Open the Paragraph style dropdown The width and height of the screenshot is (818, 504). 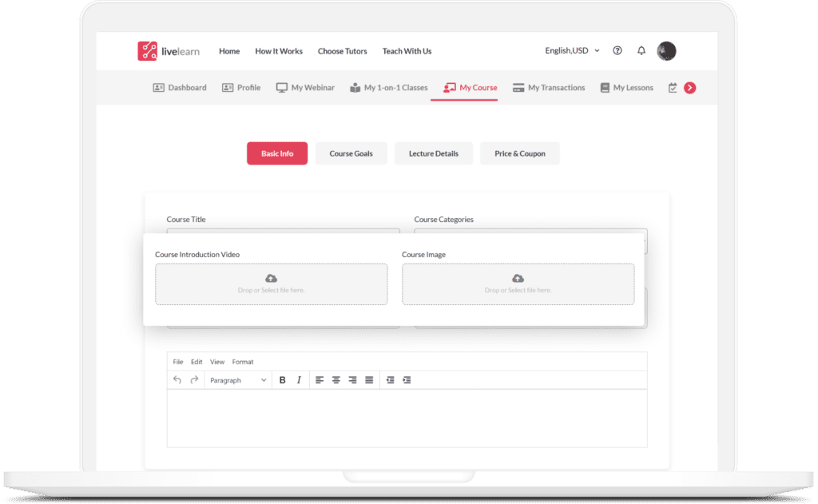pyautogui.click(x=237, y=379)
